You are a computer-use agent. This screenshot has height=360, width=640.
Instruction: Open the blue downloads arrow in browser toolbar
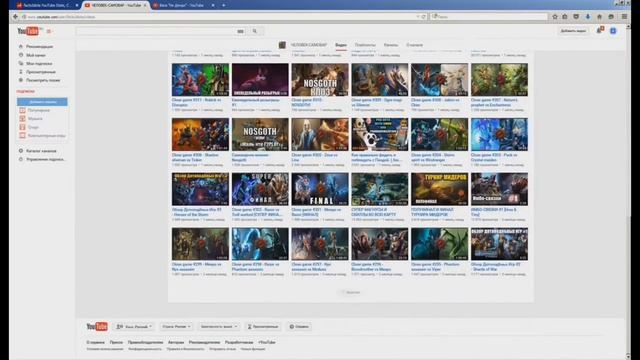(587, 17)
